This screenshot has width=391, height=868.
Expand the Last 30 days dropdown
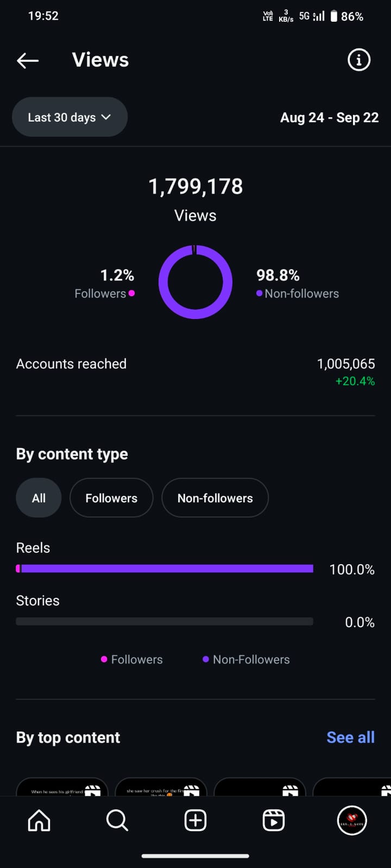pyautogui.click(x=70, y=117)
